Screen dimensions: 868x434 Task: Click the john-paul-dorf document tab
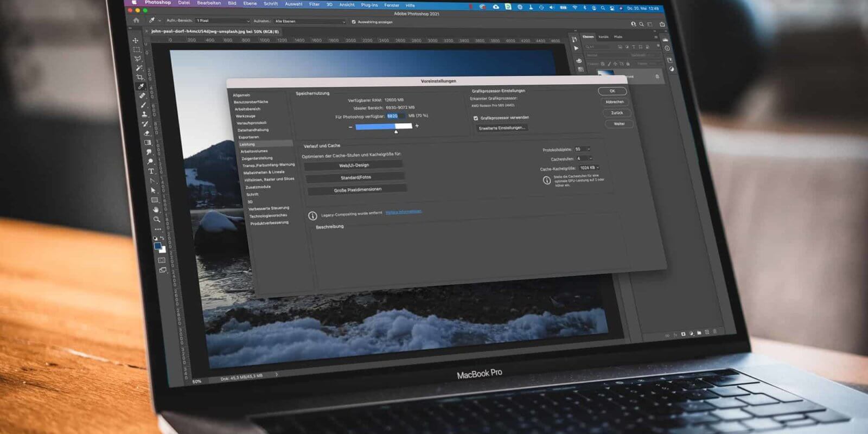pos(215,31)
